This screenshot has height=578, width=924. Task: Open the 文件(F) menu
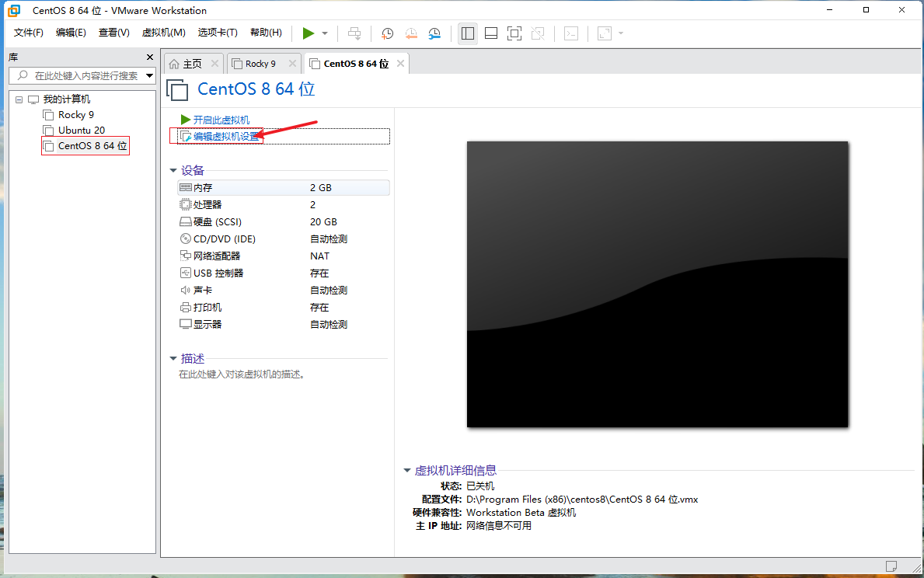(x=28, y=33)
